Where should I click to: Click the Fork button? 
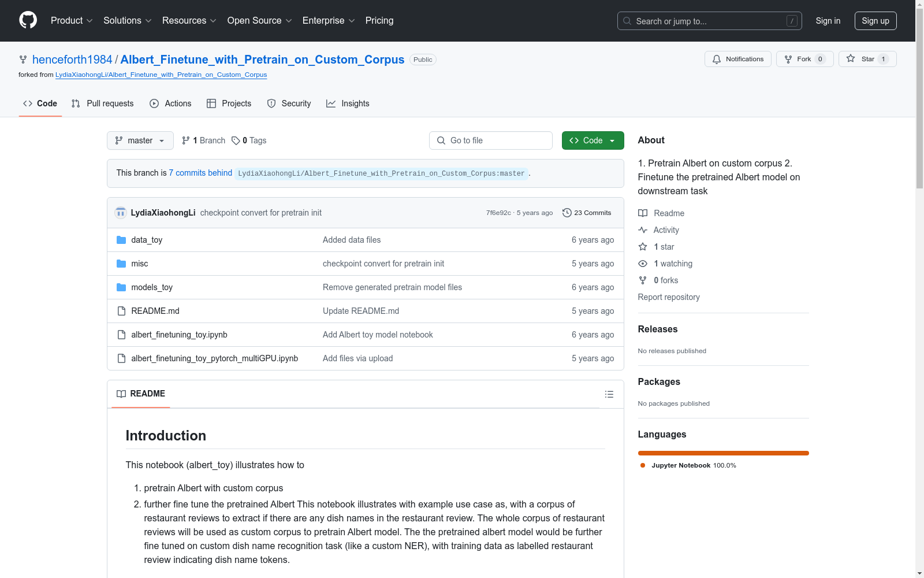(805, 59)
